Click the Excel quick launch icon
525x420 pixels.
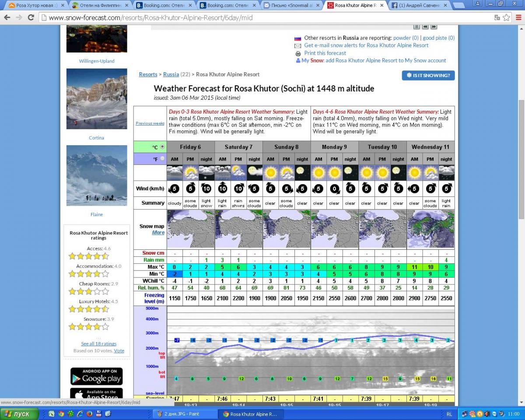52,414
